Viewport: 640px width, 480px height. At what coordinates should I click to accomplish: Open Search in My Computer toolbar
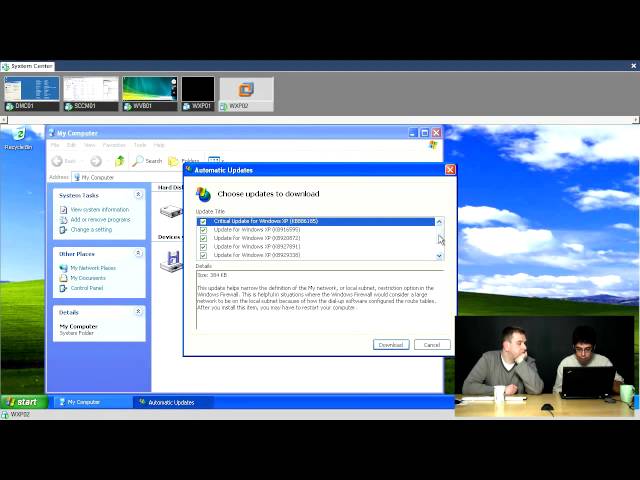click(147, 161)
